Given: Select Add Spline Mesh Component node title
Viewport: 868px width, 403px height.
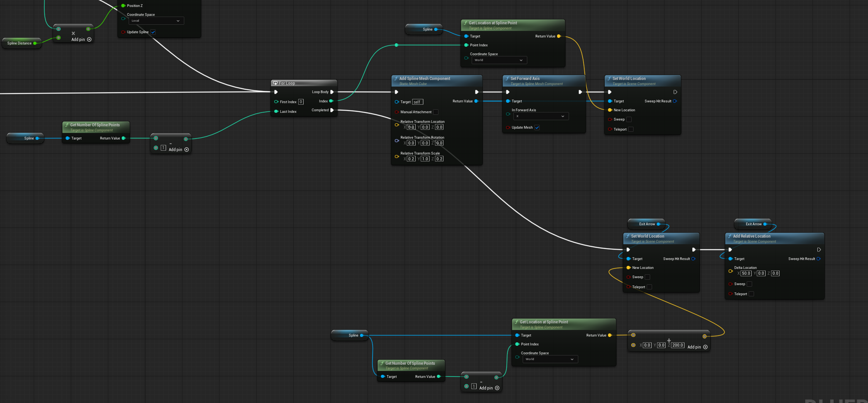Looking at the screenshot, I should (x=425, y=78).
